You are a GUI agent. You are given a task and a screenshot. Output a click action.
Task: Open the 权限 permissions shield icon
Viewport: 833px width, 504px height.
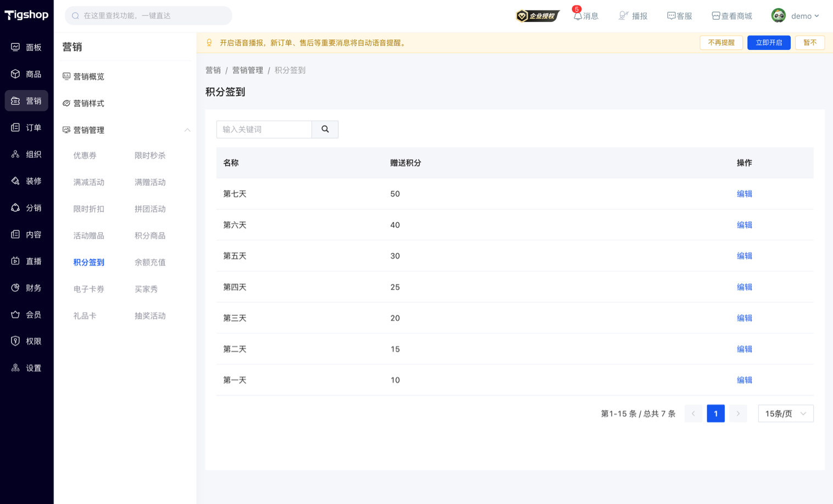pyautogui.click(x=15, y=341)
